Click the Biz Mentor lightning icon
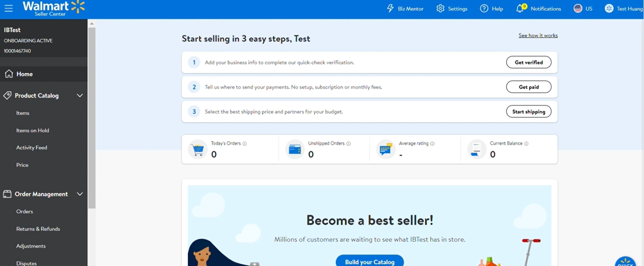 [x=390, y=9]
